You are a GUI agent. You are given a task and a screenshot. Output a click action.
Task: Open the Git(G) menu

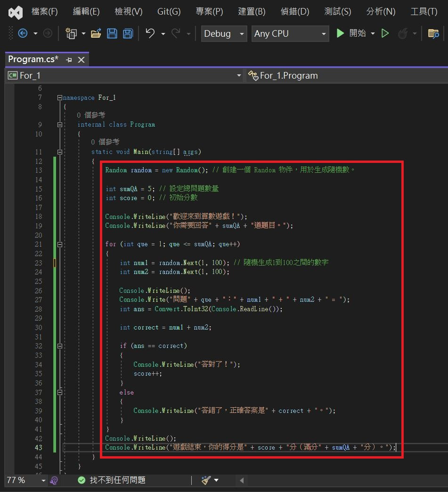[x=169, y=12]
